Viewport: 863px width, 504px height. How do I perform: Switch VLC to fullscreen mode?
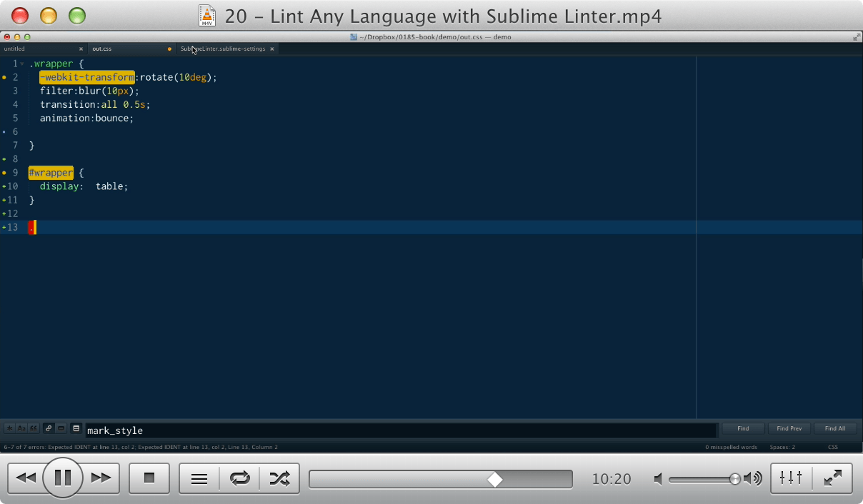click(832, 478)
